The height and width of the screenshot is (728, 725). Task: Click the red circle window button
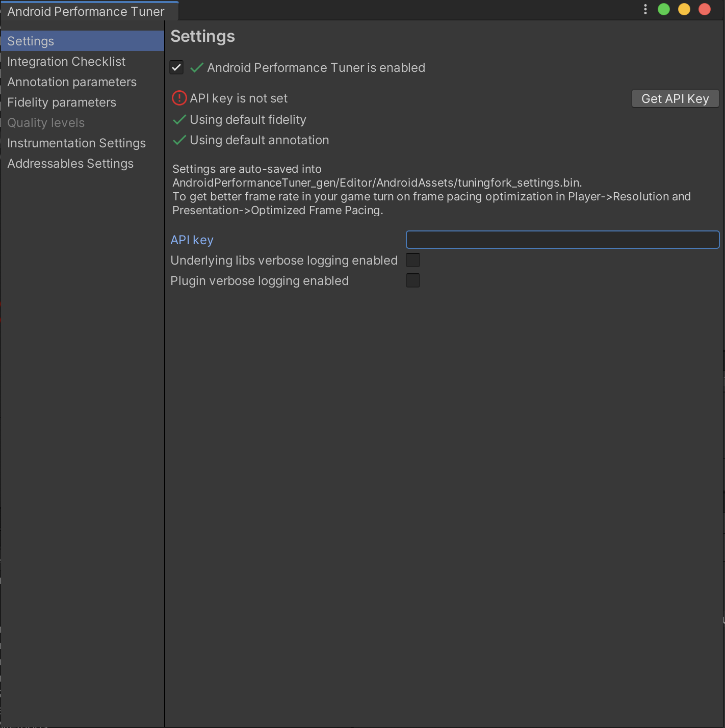click(705, 10)
